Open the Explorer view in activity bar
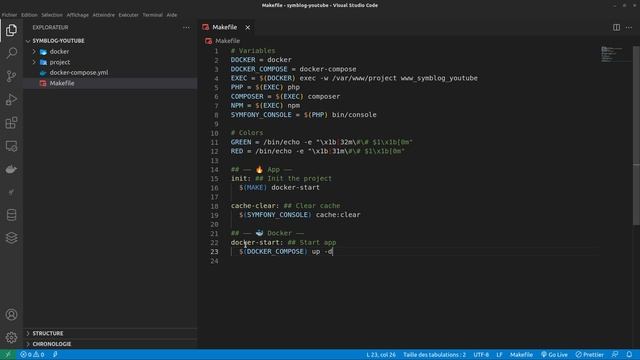640x360 pixels. 11,30
